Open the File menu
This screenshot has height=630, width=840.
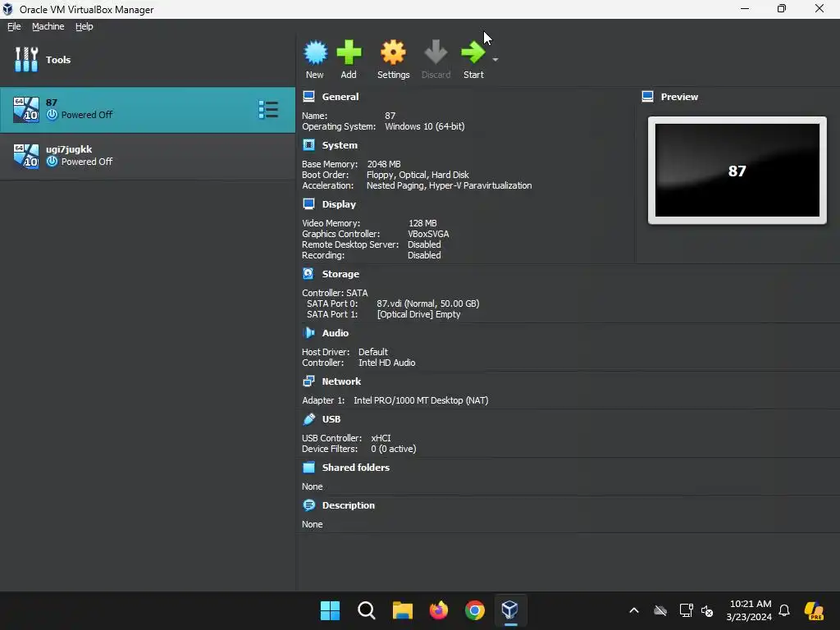click(14, 26)
